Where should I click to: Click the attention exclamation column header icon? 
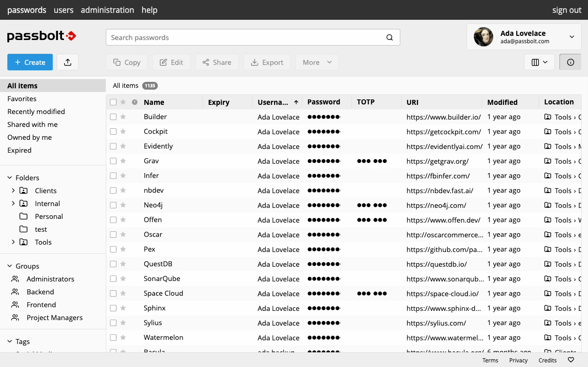click(135, 102)
